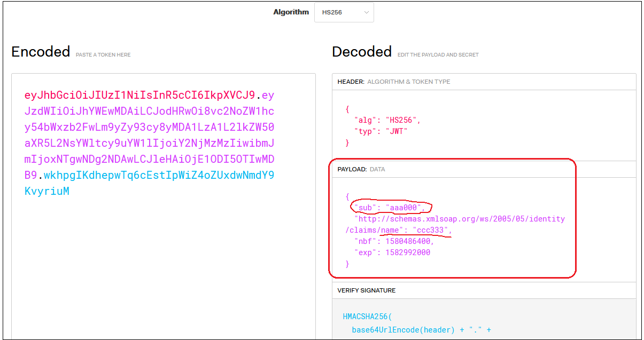Select the HEADER: ALGORITHM & TOKEN TYPE section label
Image resolution: width=644 pixels, height=340 pixels.
point(394,82)
